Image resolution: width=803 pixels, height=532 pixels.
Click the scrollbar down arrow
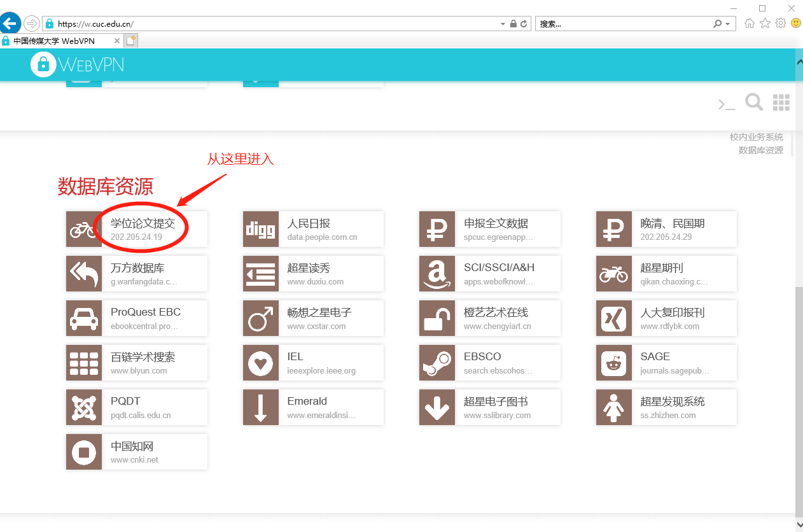coord(799,524)
